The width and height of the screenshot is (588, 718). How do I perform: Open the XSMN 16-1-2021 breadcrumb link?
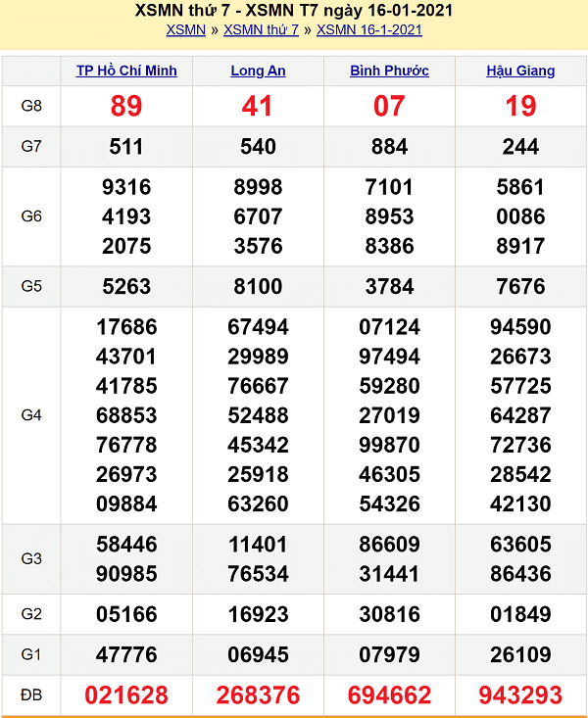[368, 29]
